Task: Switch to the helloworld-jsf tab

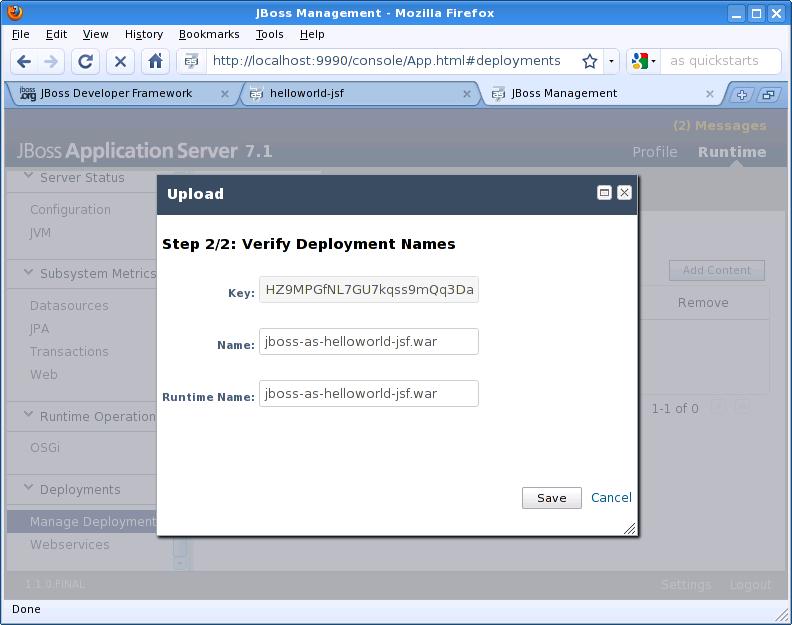Action: 360,93
